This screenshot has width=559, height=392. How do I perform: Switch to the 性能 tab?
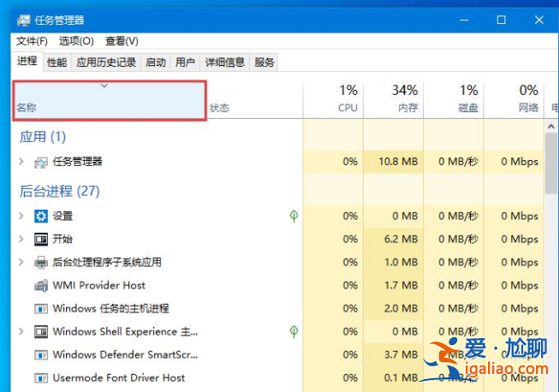click(57, 62)
